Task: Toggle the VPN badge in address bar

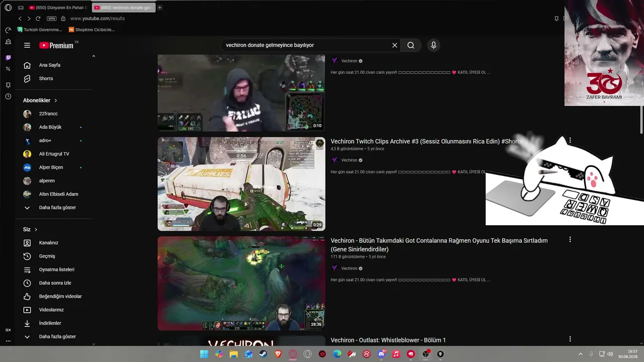Action: point(51,19)
